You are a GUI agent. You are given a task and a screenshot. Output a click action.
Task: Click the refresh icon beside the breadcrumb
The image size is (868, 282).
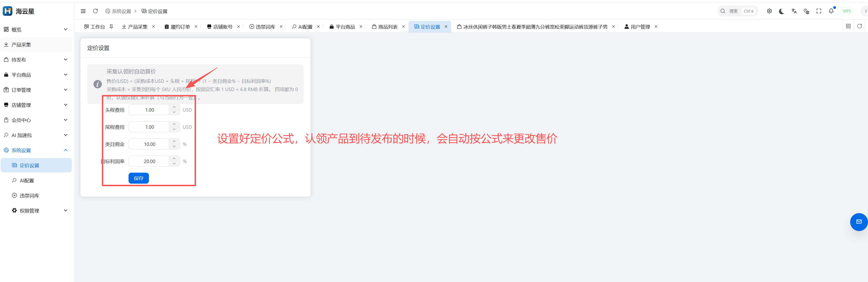95,11
